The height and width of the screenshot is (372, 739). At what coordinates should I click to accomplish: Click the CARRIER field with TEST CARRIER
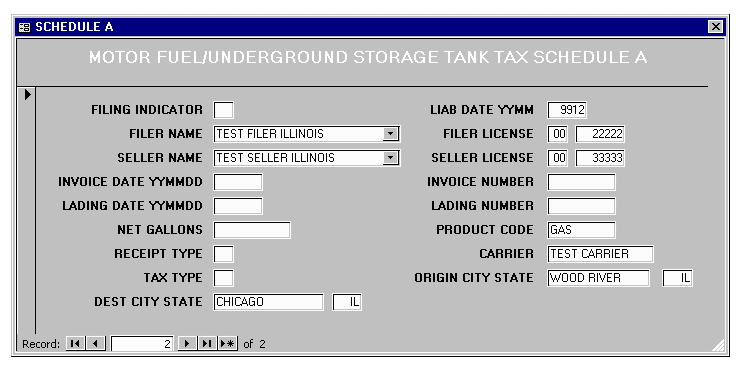600,254
